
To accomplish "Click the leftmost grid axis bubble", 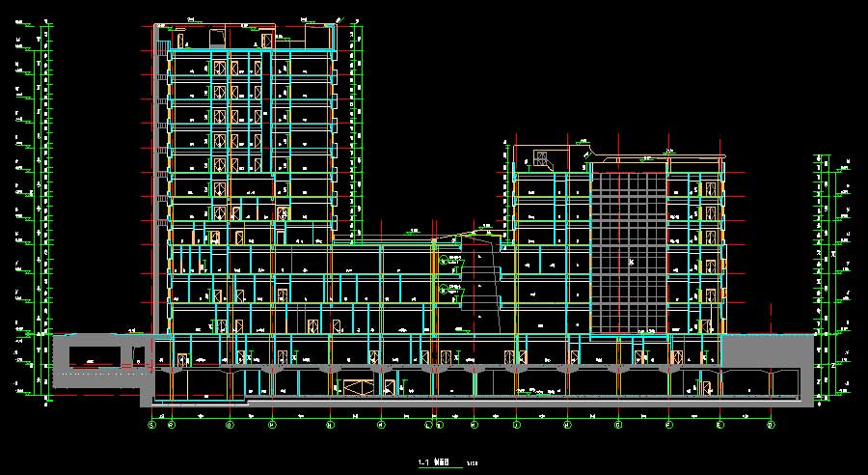I will coord(151,424).
